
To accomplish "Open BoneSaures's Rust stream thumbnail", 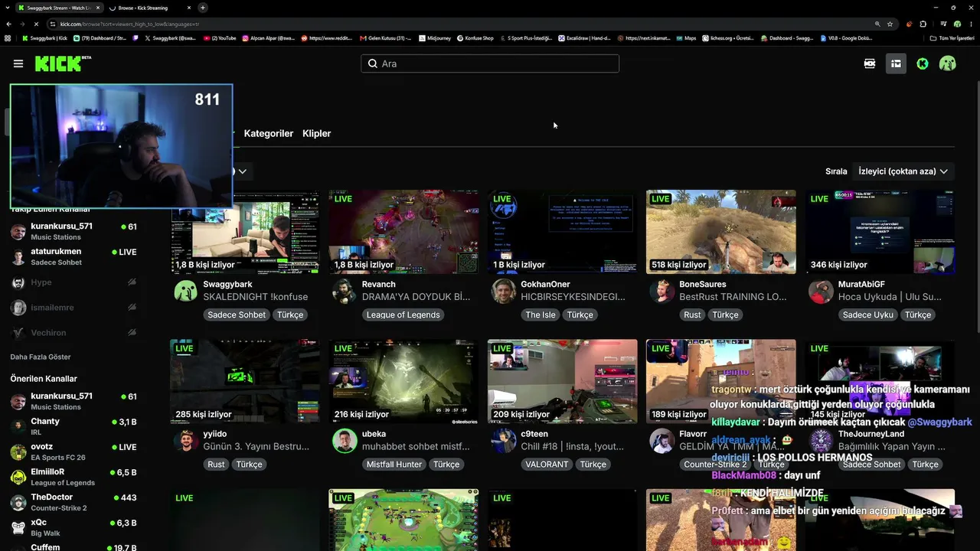I will click(721, 232).
